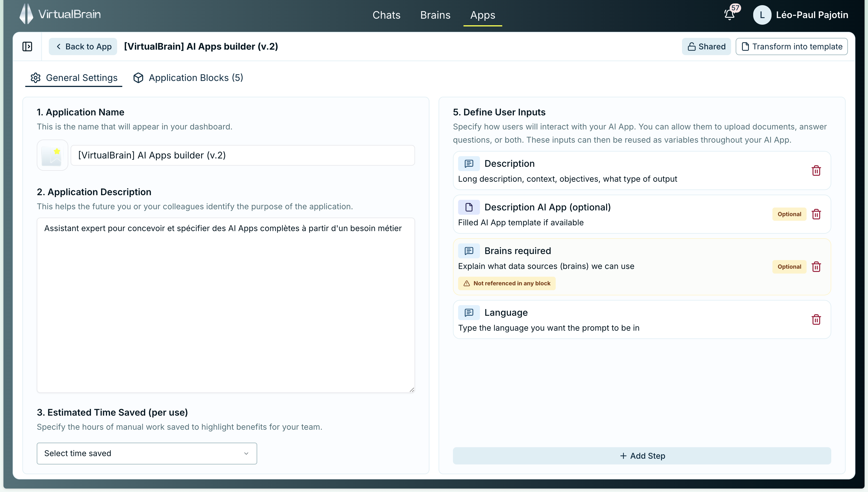Click the document icon of Description AI App
Screen dimensions: 868x492
(x=469, y=207)
